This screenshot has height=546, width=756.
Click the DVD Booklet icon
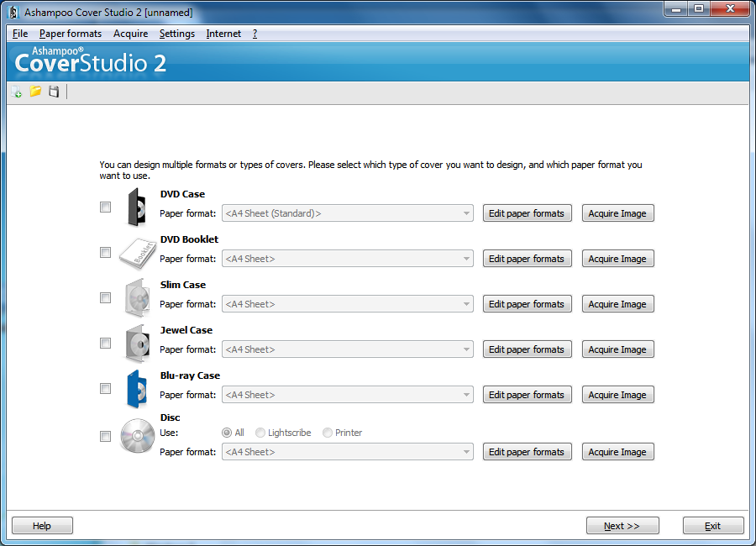tap(138, 253)
